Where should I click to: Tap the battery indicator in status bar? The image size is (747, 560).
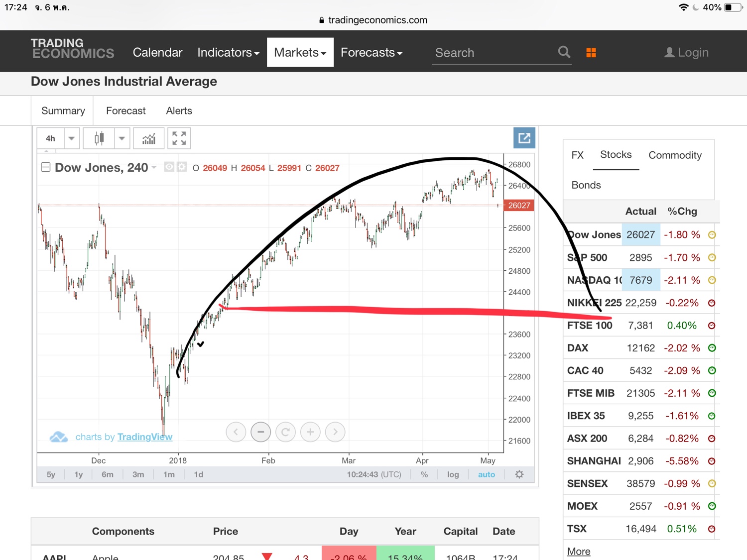(734, 7)
